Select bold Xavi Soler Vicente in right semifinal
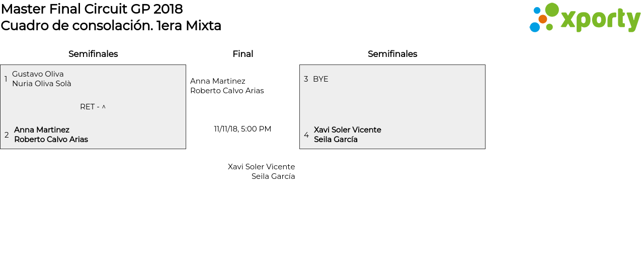Image resolution: width=644 pixels, height=259 pixels. (347, 130)
